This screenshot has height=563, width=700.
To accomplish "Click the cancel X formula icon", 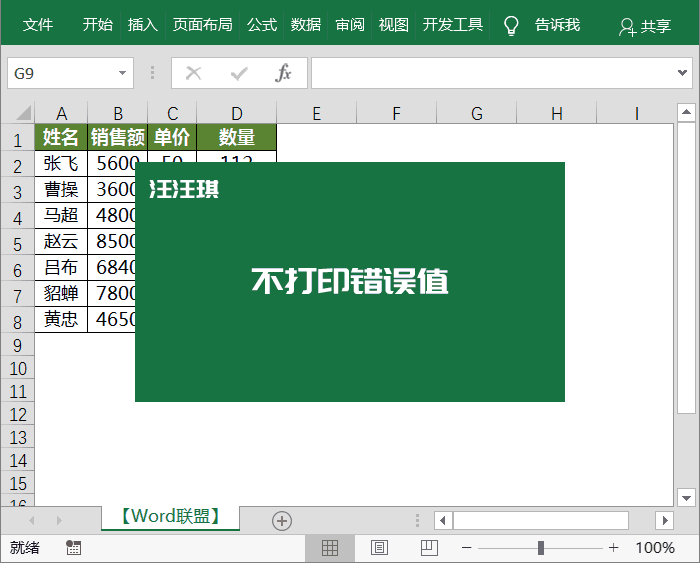I will pyautogui.click(x=193, y=73).
